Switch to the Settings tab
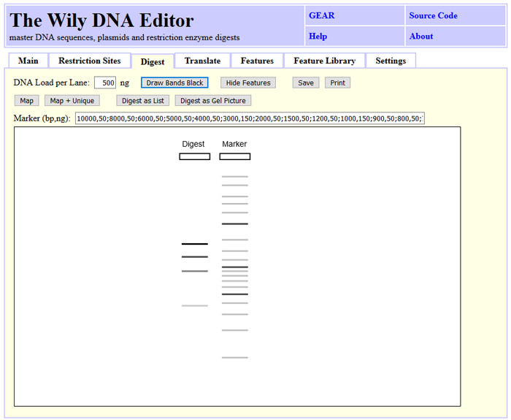Screen dimensions: 511x420 coord(391,61)
